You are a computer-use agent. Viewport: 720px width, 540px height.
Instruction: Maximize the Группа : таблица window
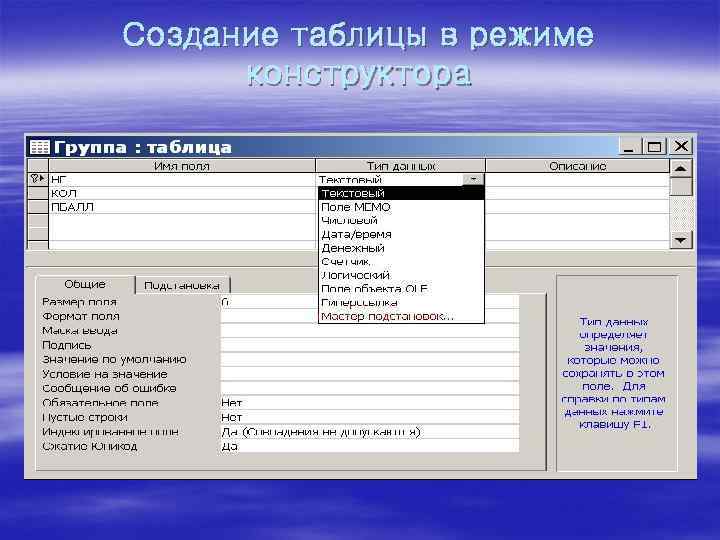coord(654,147)
